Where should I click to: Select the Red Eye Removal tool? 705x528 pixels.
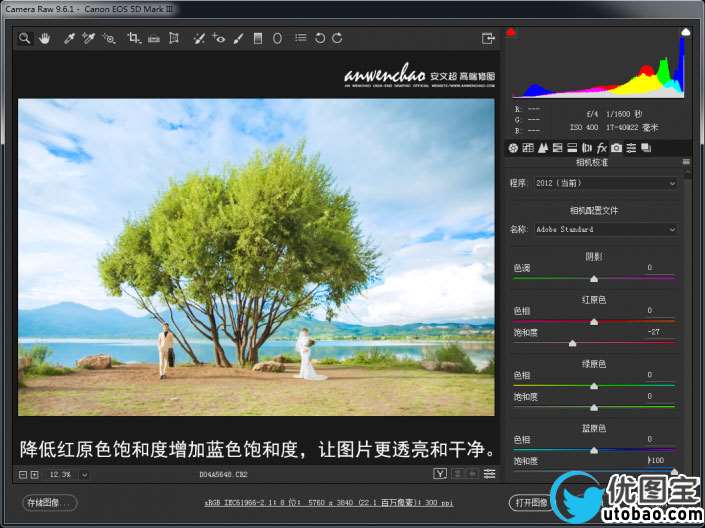tap(219, 39)
